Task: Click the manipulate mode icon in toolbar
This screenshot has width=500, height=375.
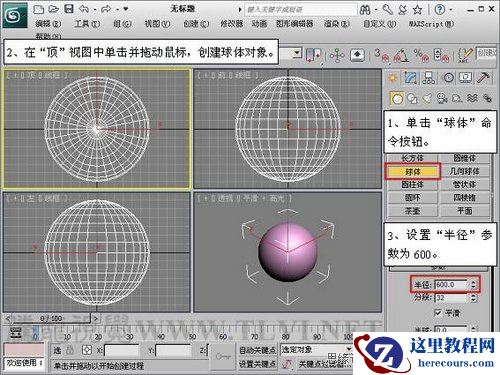Action: tap(337, 56)
